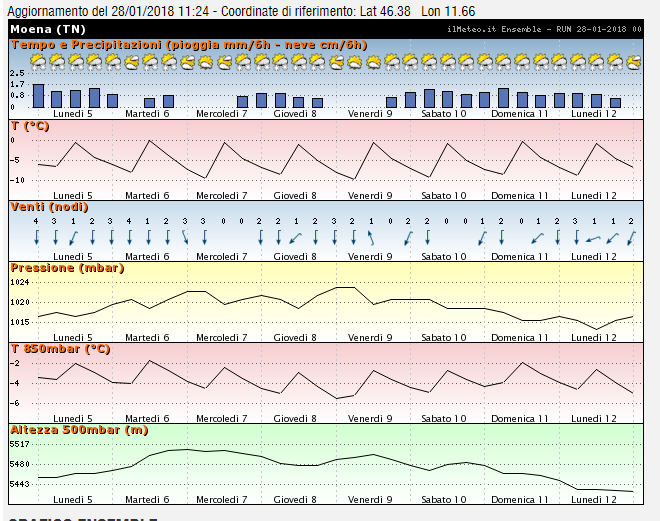Click the -2 label in the 850mbar panel

coord(15,363)
